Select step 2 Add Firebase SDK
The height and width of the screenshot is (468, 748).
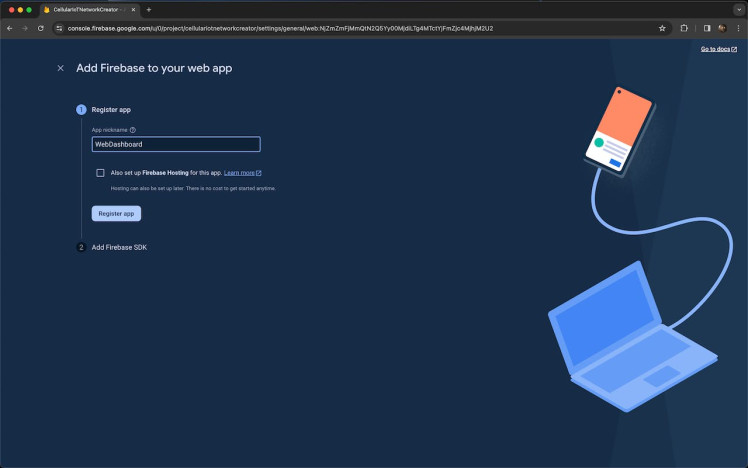(119, 247)
